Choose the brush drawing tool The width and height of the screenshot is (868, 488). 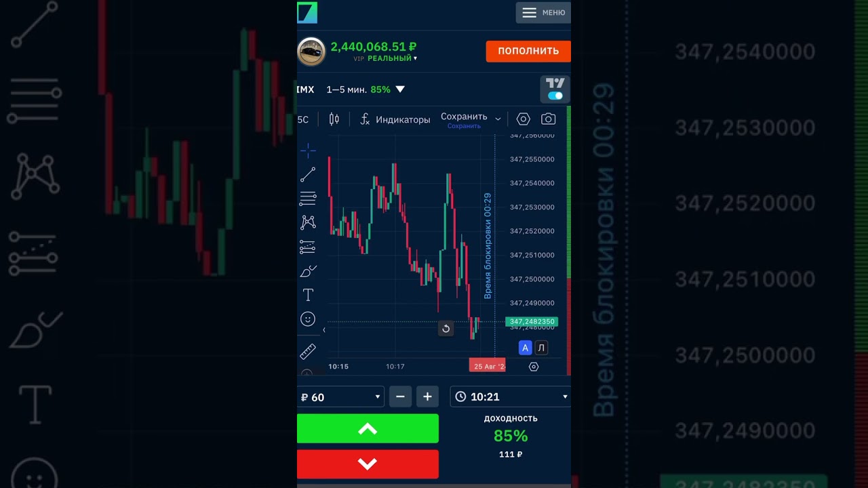[308, 271]
